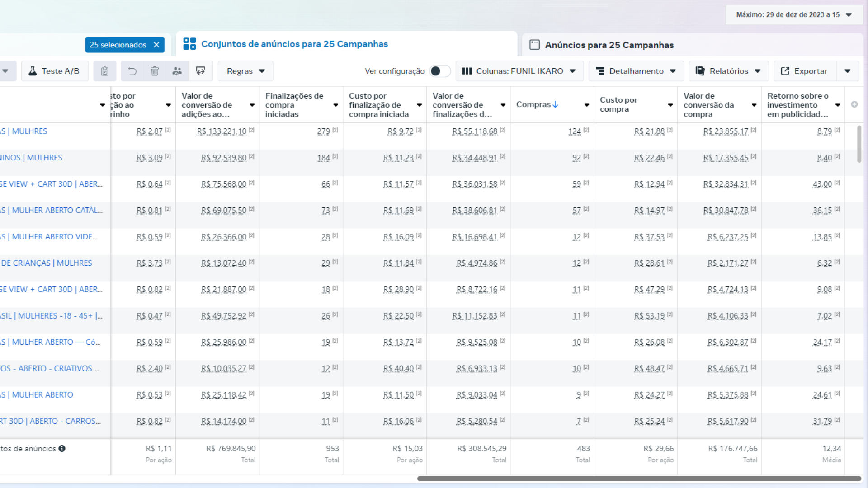Open Valor de conversão de adições column menu
The image size is (868, 488).
252,105
